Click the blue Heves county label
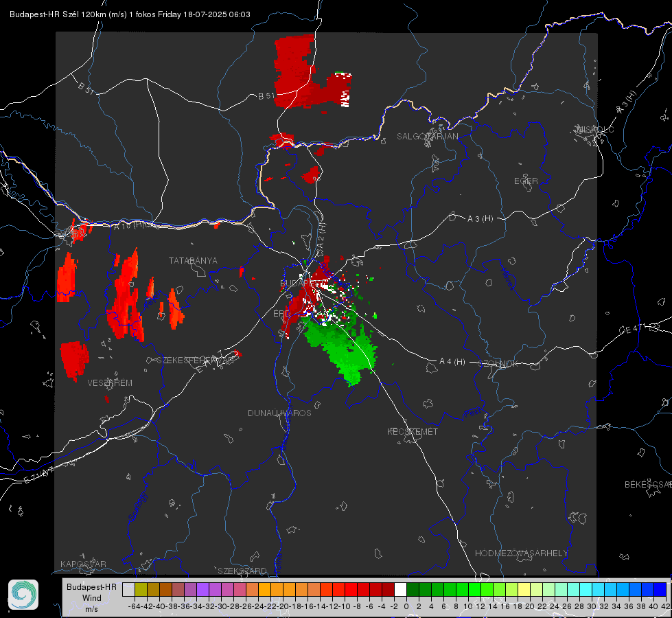 [507, 279]
